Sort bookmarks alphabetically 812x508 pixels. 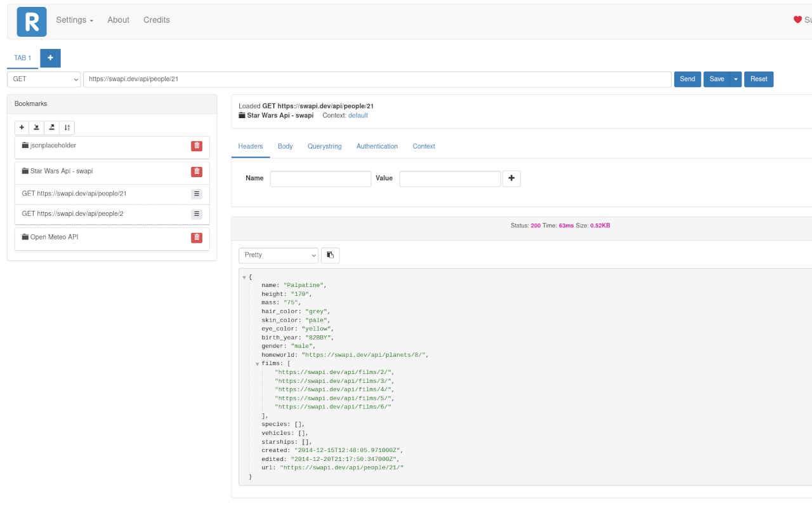tap(67, 128)
